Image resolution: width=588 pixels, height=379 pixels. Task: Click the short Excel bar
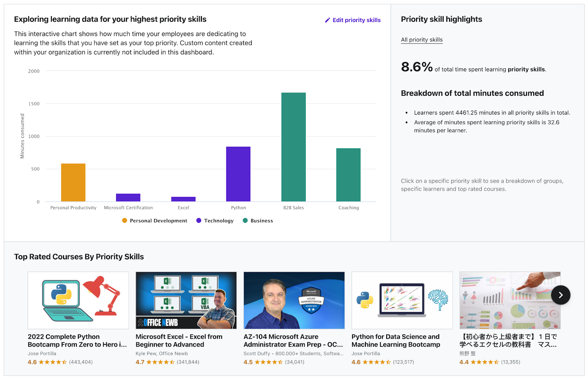tap(183, 199)
